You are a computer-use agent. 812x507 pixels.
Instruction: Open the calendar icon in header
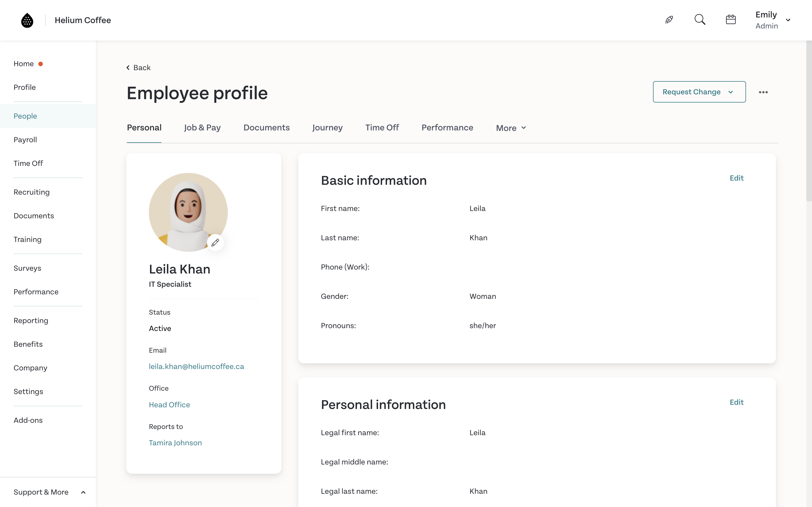click(731, 20)
